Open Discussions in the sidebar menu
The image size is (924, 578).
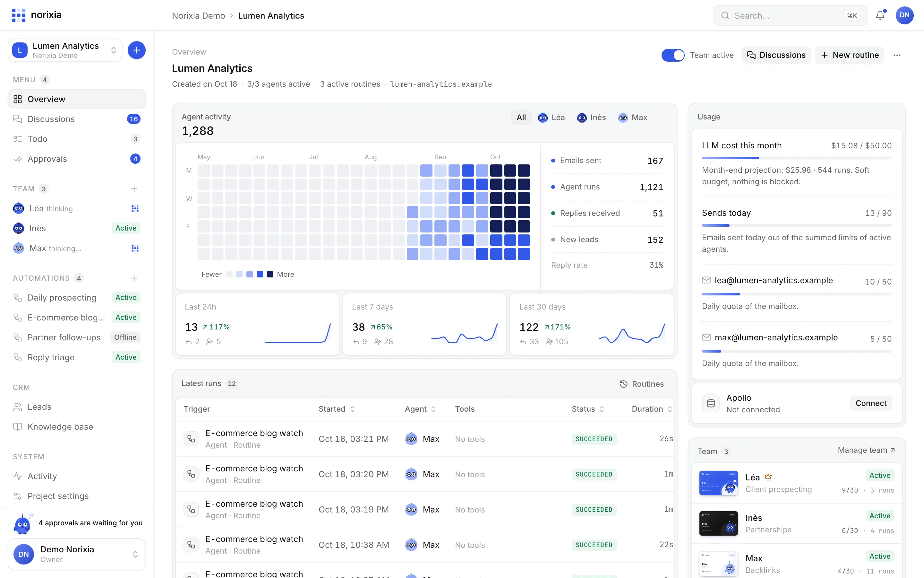[76, 119]
